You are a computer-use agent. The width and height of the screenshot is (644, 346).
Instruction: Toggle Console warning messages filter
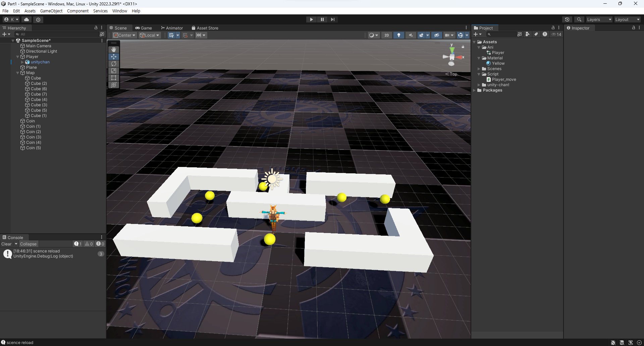(89, 244)
